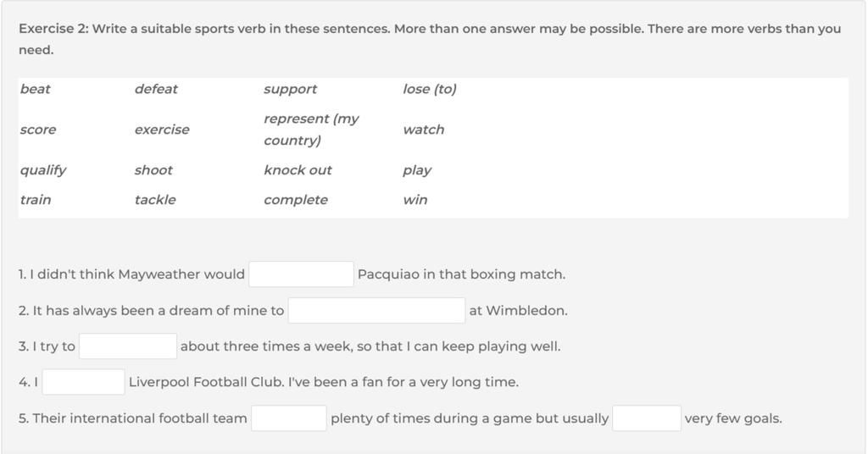Click 'knock out' in the verb table
The image size is (868, 454).
[298, 169]
